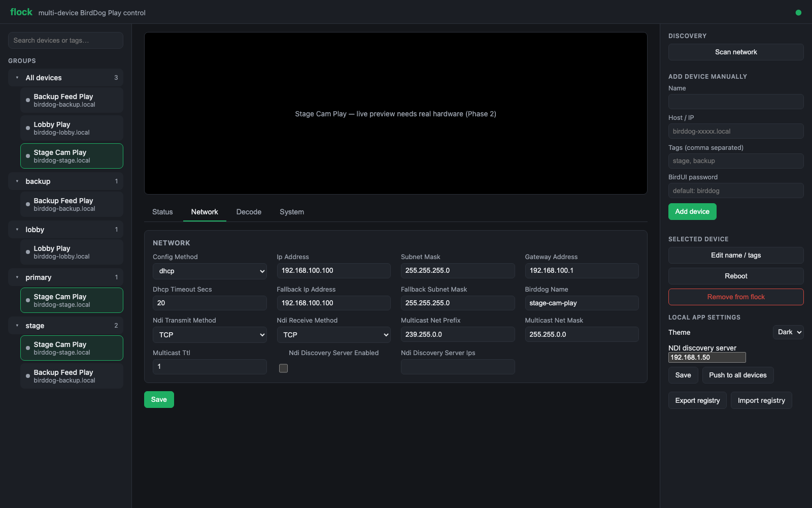Image resolution: width=812 pixels, height=508 pixels.
Task: Open the Config Method dropdown
Action: (210, 271)
